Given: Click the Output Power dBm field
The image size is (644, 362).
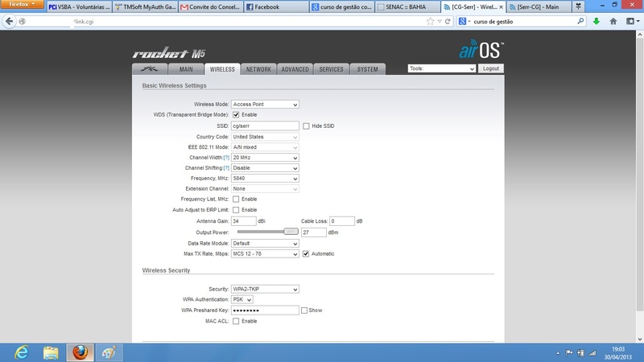Looking at the screenshot, I should pyautogui.click(x=314, y=232).
